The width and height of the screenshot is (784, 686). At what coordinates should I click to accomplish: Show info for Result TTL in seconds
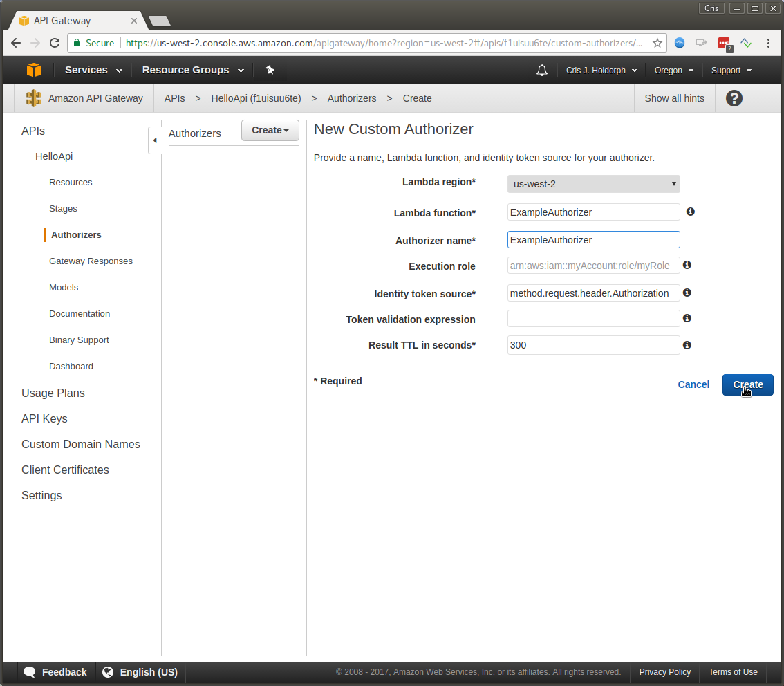point(687,345)
